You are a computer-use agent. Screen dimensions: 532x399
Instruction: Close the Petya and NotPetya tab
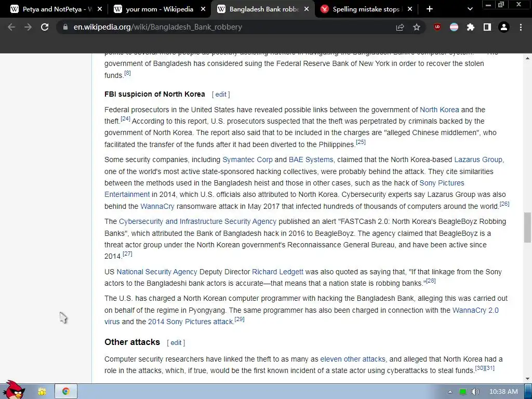coord(99,9)
